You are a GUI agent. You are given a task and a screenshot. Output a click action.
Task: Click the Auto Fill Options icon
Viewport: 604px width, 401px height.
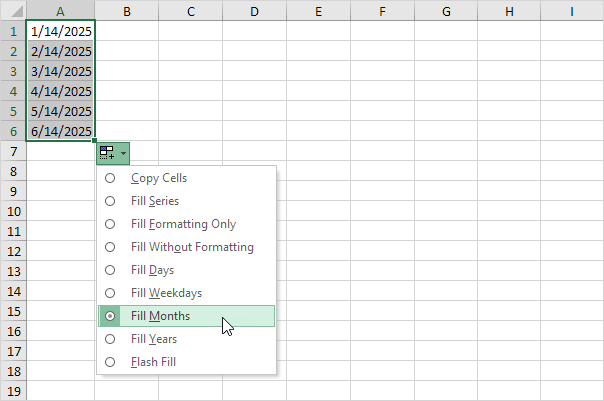pyautogui.click(x=107, y=153)
